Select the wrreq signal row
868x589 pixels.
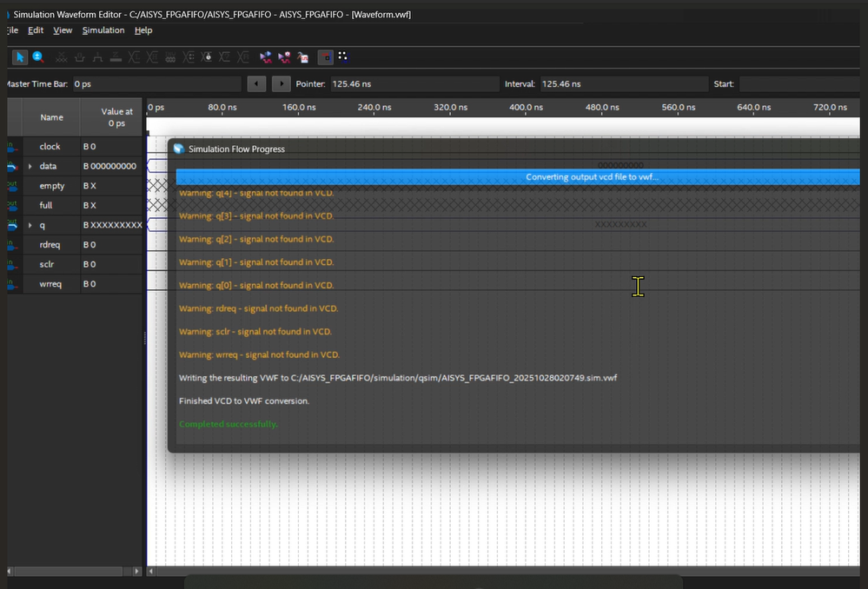50,284
